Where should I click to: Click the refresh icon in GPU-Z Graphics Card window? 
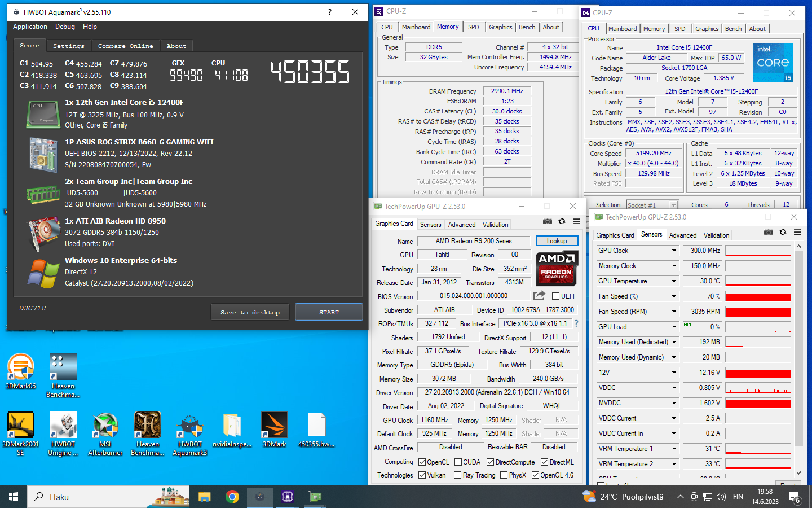[x=562, y=221]
